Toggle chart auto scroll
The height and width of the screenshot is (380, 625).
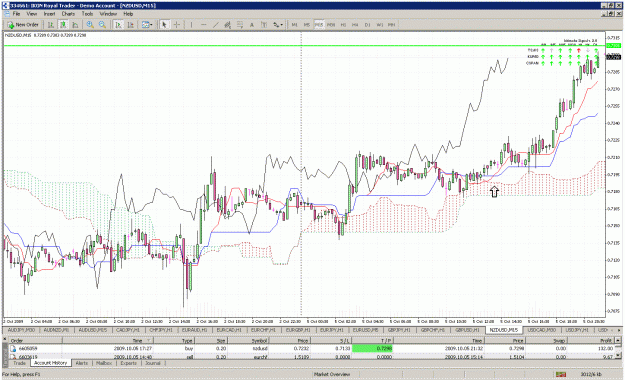pyautogui.click(x=118, y=25)
